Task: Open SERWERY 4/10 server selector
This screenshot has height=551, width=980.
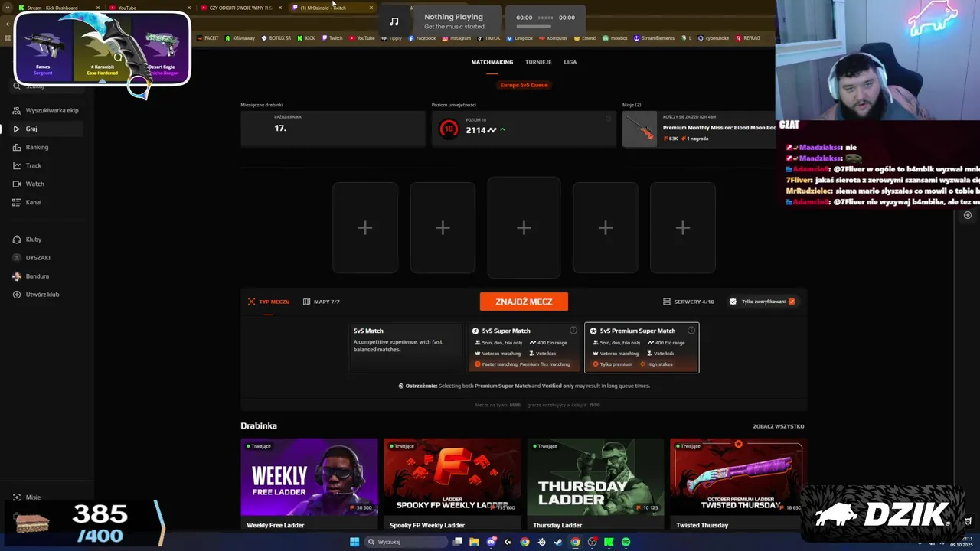Action: click(x=688, y=302)
